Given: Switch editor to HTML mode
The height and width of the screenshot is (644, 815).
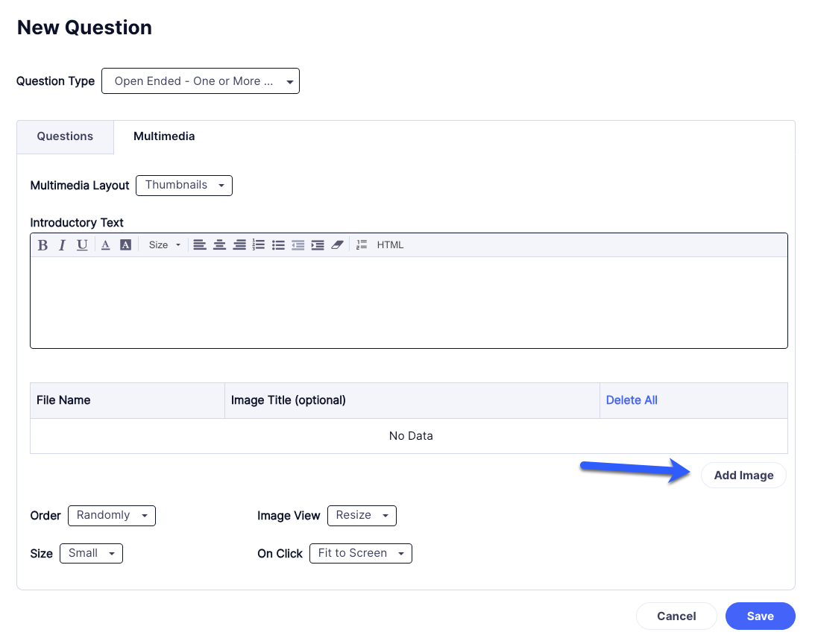Looking at the screenshot, I should (x=390, y=245).
